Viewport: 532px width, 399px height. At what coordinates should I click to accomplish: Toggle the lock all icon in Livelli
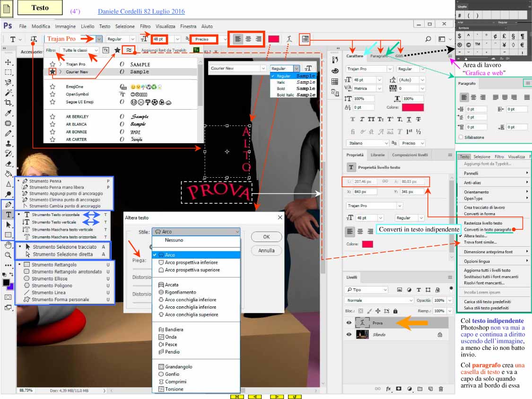click(395, 311)
